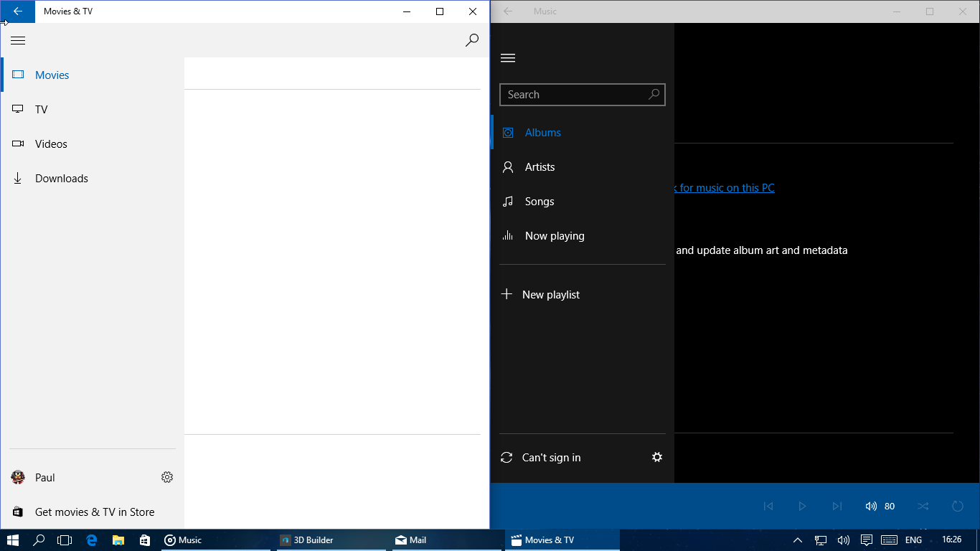Open Songs in Music navigation
This screenshot has height=551, width=980.
[583, 202]
